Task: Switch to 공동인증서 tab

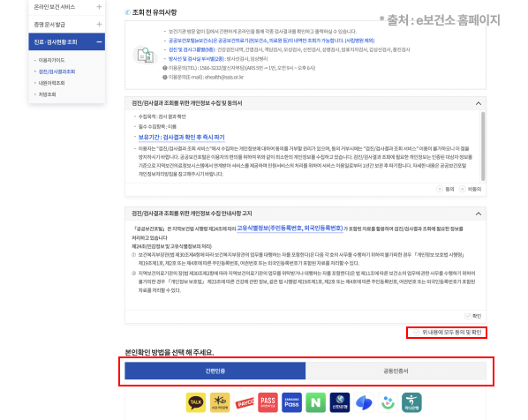Action: [396, 371]
